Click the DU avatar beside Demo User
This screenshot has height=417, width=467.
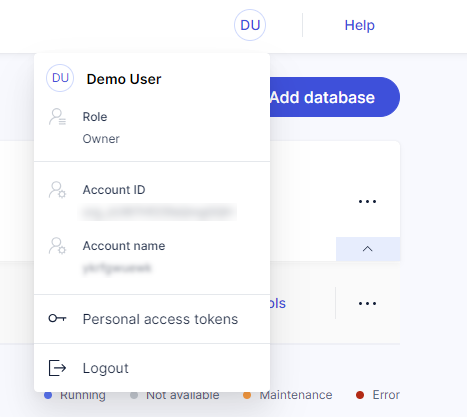coord(60,78)
